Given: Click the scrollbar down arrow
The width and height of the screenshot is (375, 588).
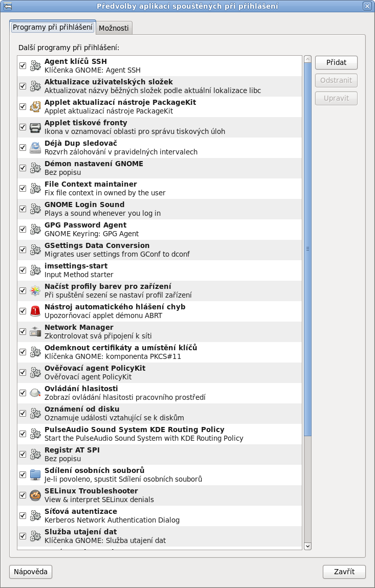Looking at the screenshot, I should point(308,546).
